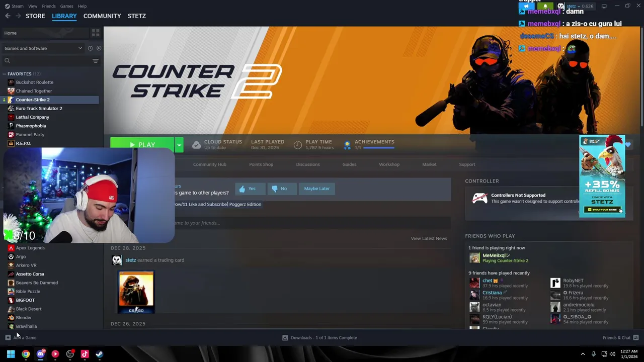Open friend MeMeBxql playing Counter-Strike 2

pos(498,258)
